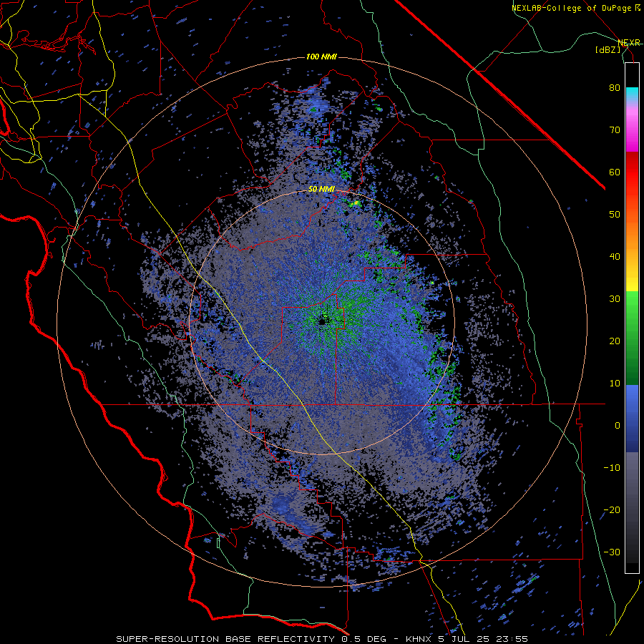
Task: Click the 50 value on dBZ scale
Action: 615,215
